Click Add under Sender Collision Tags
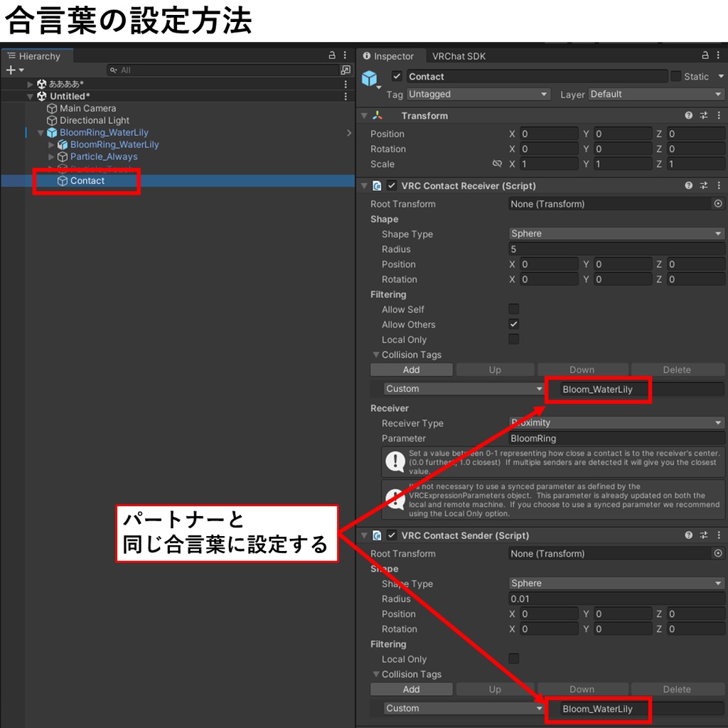The image size is (728, 728). click(412, 690)
